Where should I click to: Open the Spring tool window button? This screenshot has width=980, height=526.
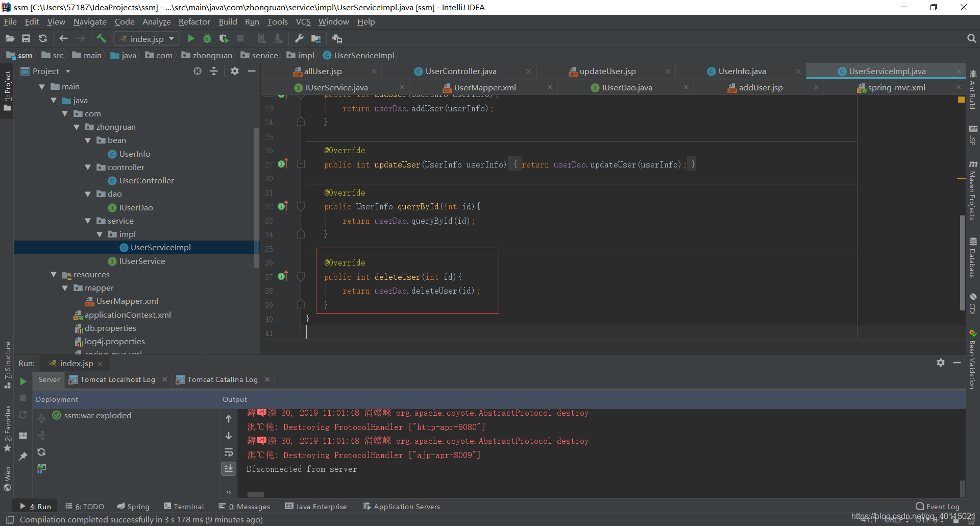pos(133,507)
